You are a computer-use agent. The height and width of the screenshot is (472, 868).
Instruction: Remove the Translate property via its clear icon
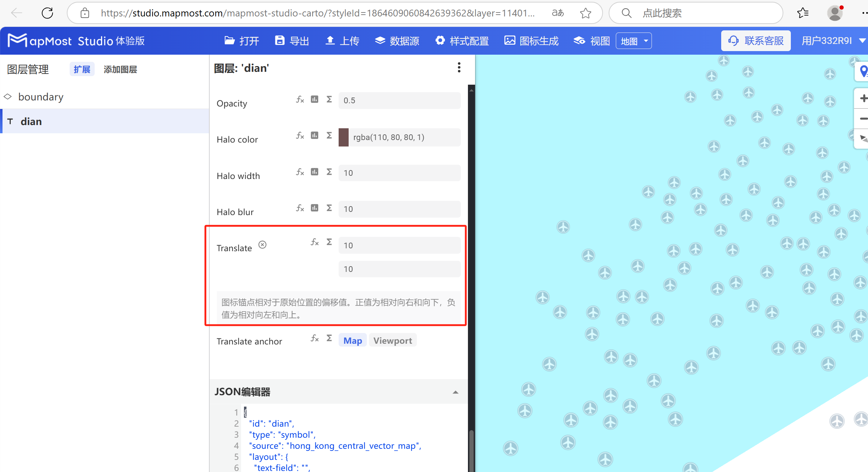pyautogui.click(x=263, y=244)
